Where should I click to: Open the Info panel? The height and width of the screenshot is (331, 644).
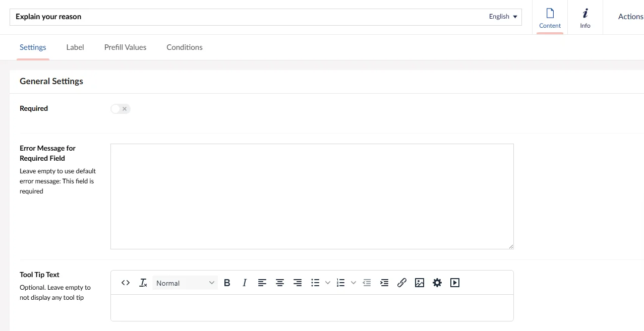(585, 18)
